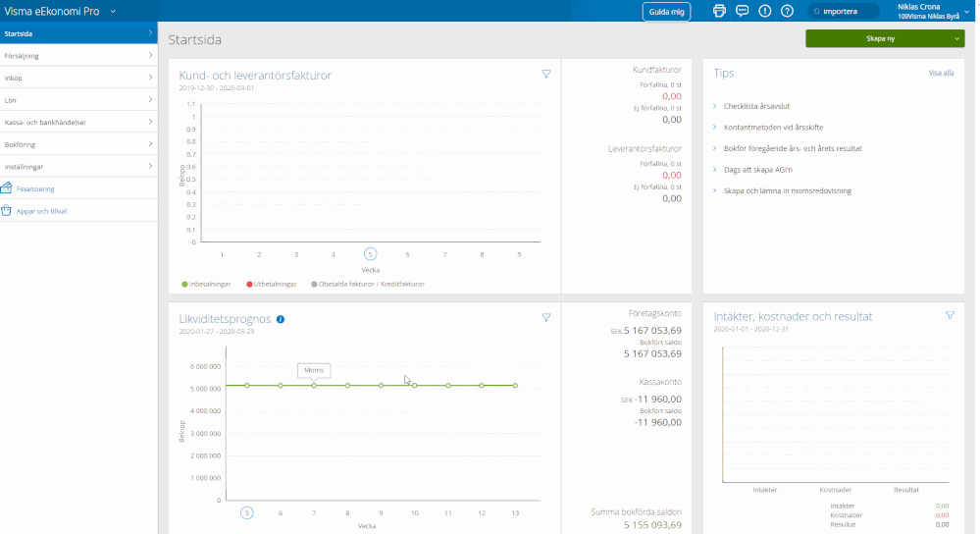
Task: Open the help question mark icon
Action: 787,11
